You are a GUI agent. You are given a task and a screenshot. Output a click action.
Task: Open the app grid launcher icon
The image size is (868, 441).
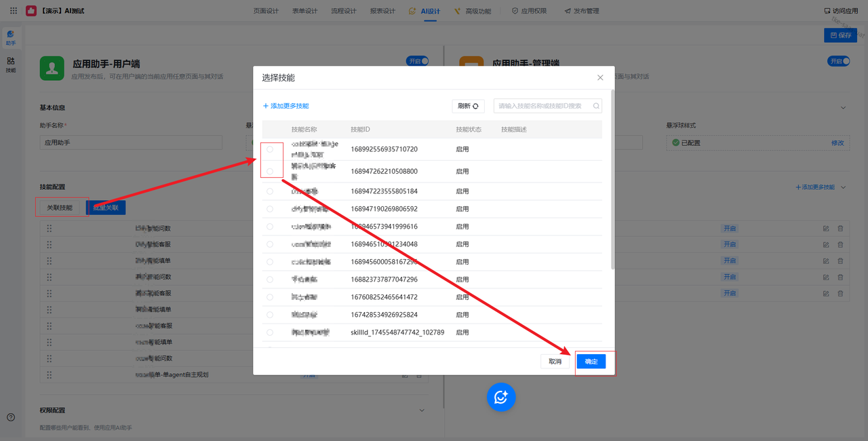[x=14, y=11]
